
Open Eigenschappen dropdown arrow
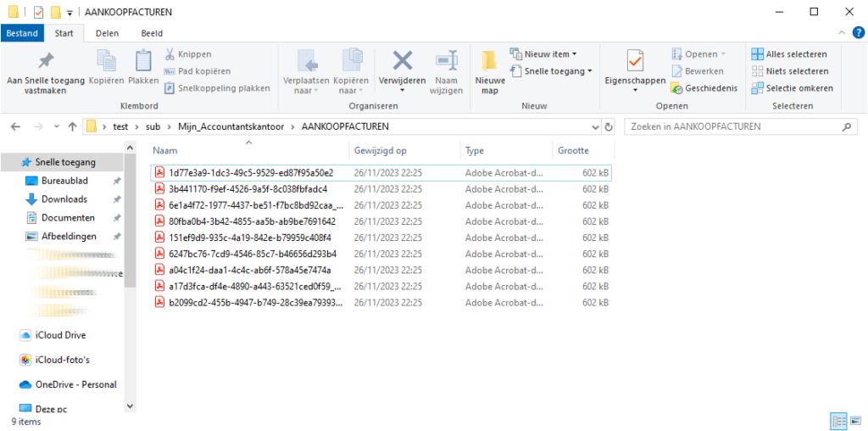pos(635,91)
